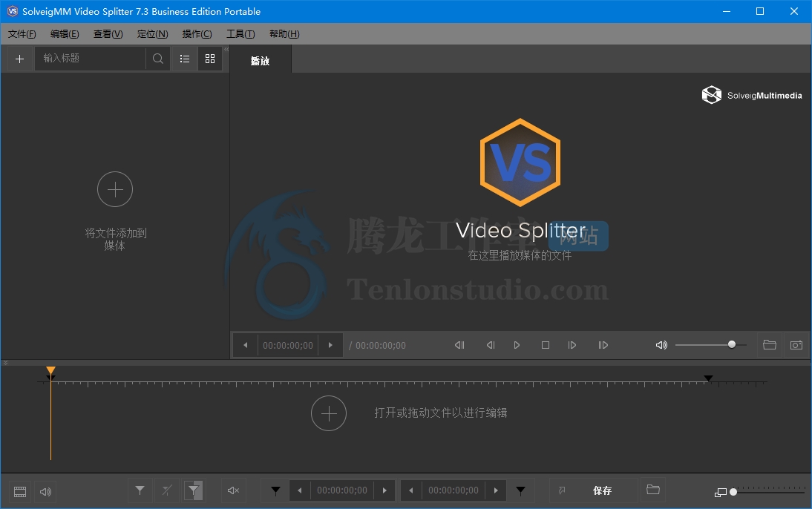Open the 定位(N) menu
Image resolution: width=812 pixels, height=509 pixels.
152,34
